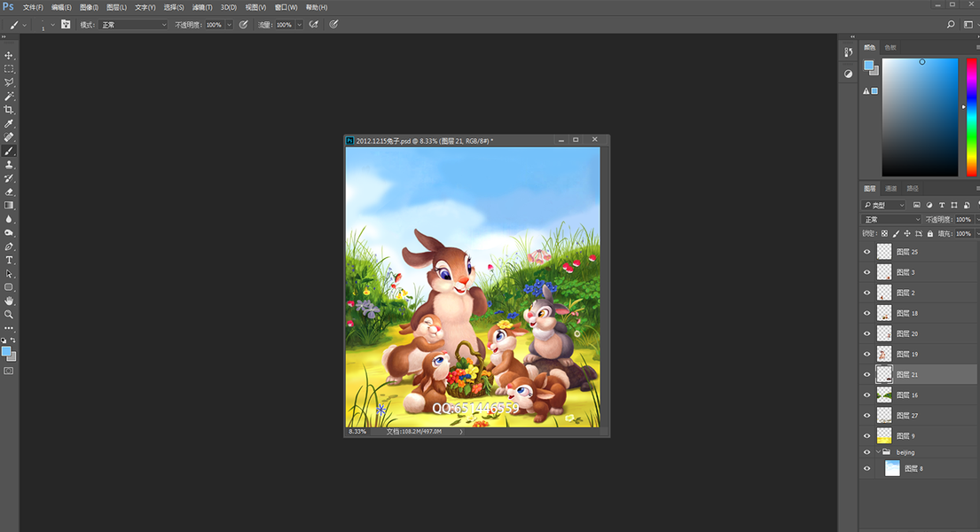Select the Eraser tool

click(x=9, y=192)
